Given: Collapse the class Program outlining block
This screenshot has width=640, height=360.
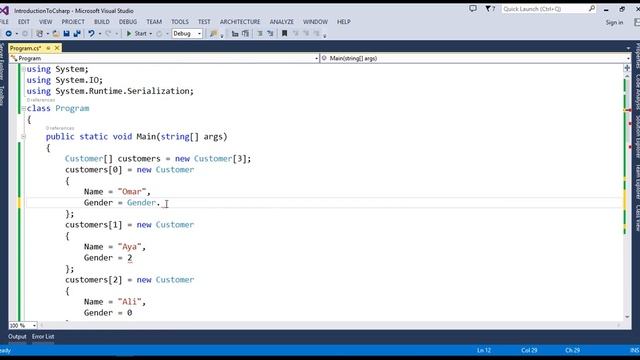Looking at the screenshot, I should point(23,108).
